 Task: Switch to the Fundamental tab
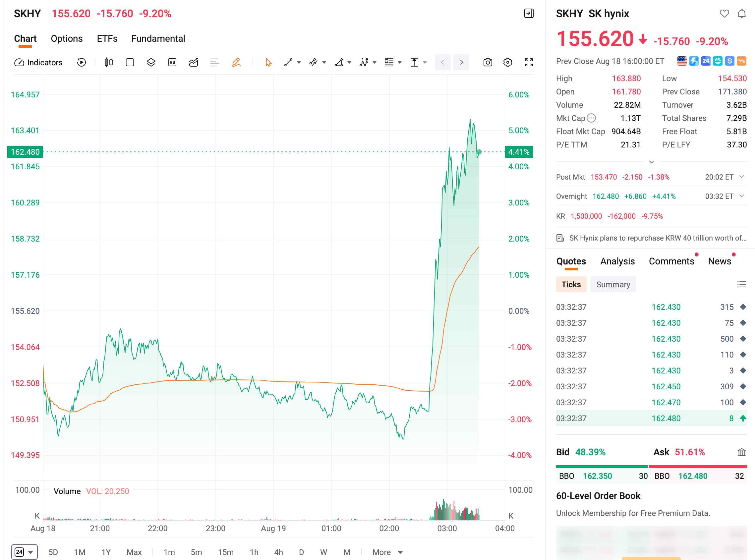coord(158,39)
